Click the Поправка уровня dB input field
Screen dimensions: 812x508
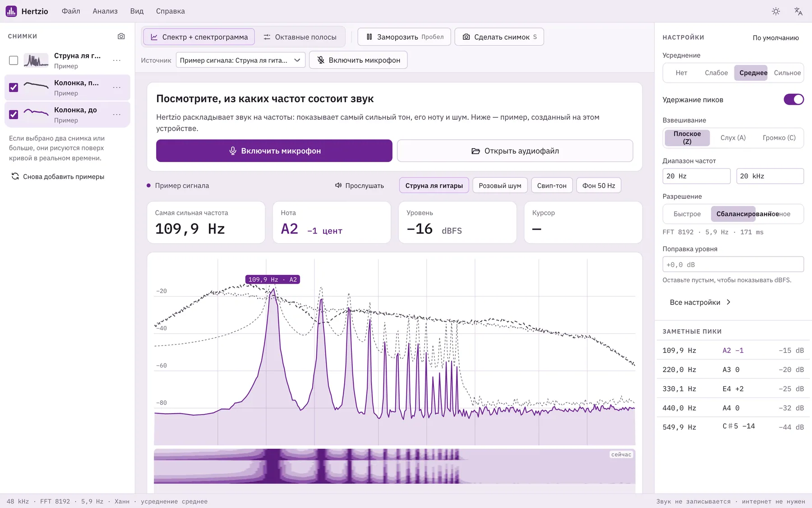tap(733, 265)
